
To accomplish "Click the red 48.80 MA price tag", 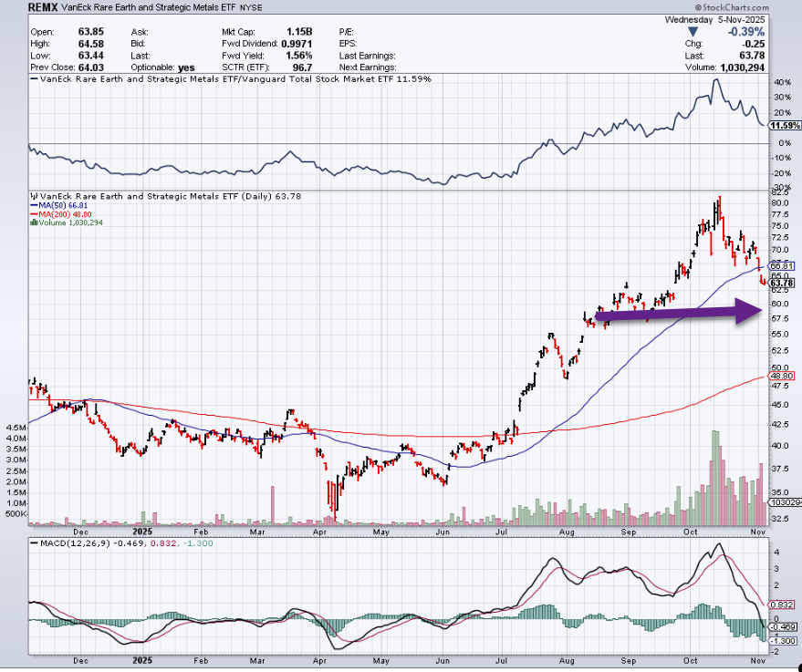I will (783, 376).
